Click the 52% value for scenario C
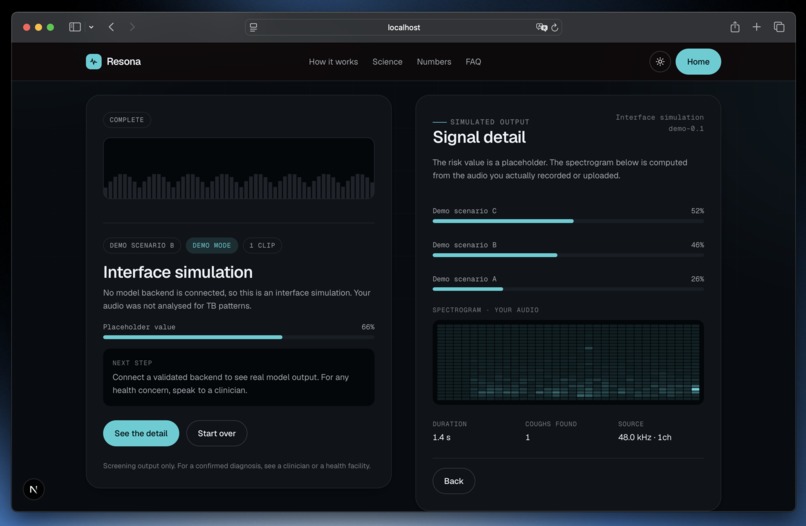 pyautogui.click(x=697, y=211)
